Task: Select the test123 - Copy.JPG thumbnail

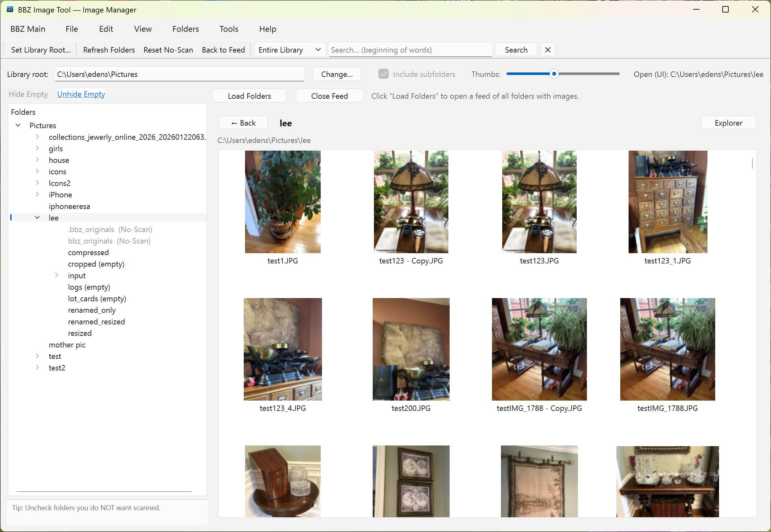Action: pos(411,202)
